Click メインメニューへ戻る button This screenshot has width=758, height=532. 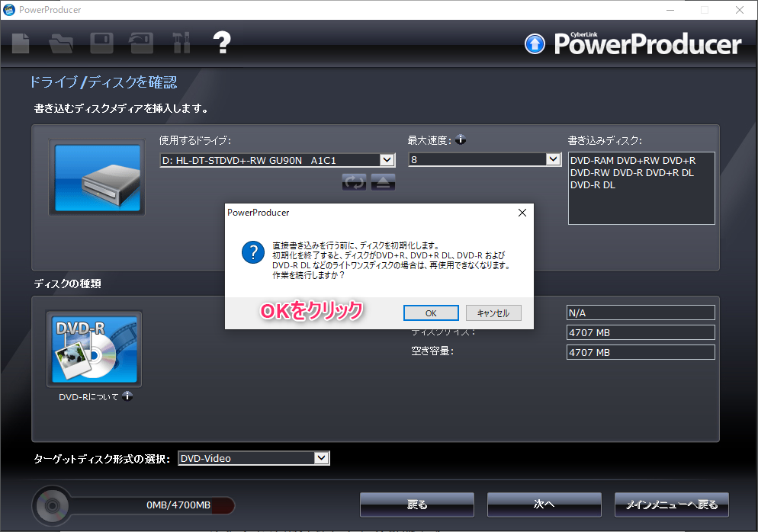pyautogui.click(x=672, y=505)
